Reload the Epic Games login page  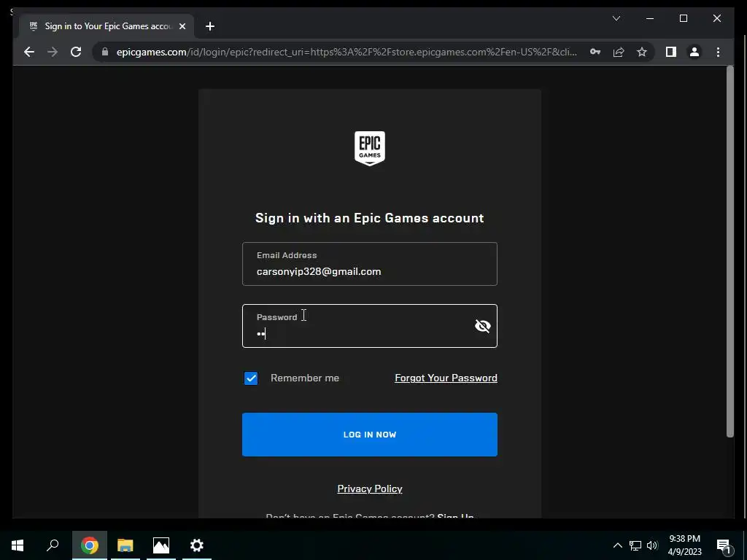pos(76,52)
